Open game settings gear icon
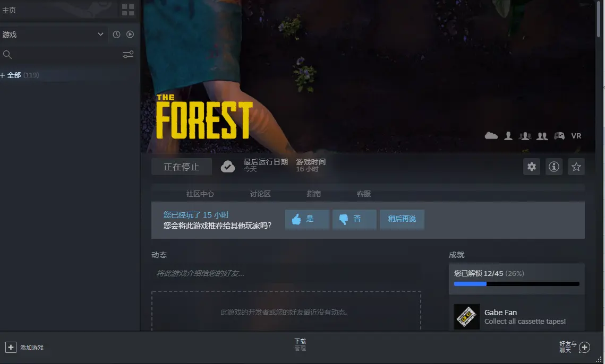The height and width of the screenshot is (364, 605). (532, 167)
